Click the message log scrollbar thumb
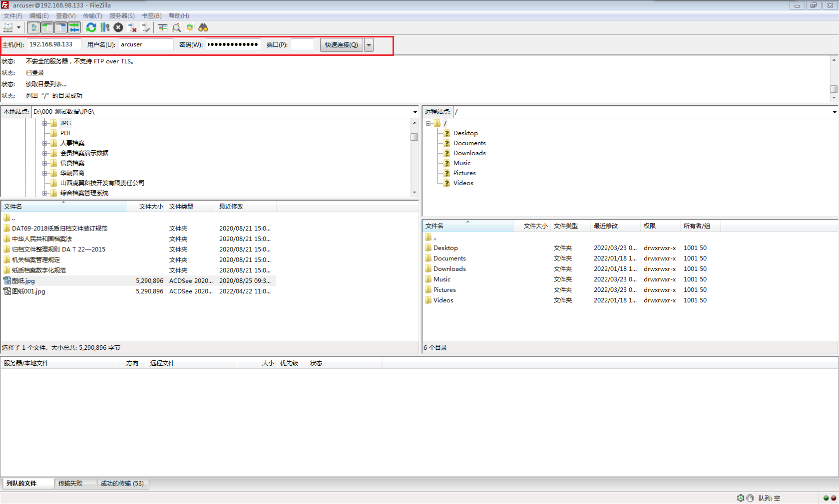Image resolution: width=839 pixels, height=504 pixels. tap(834, 89)
